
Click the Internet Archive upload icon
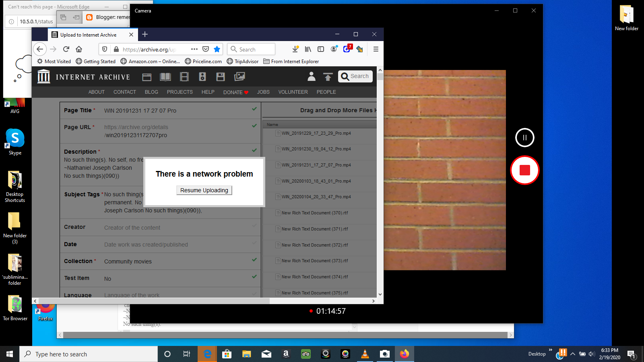(x=328, y=76)
